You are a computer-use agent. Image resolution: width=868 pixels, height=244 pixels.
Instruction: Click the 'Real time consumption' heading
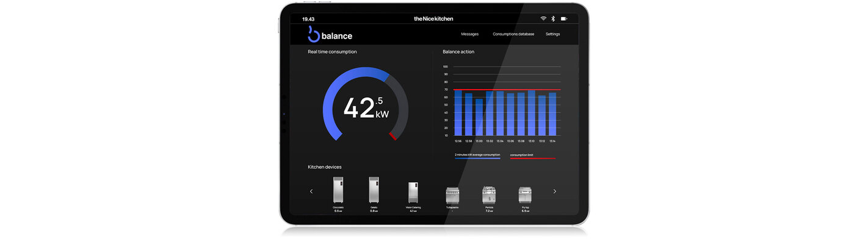333,52
